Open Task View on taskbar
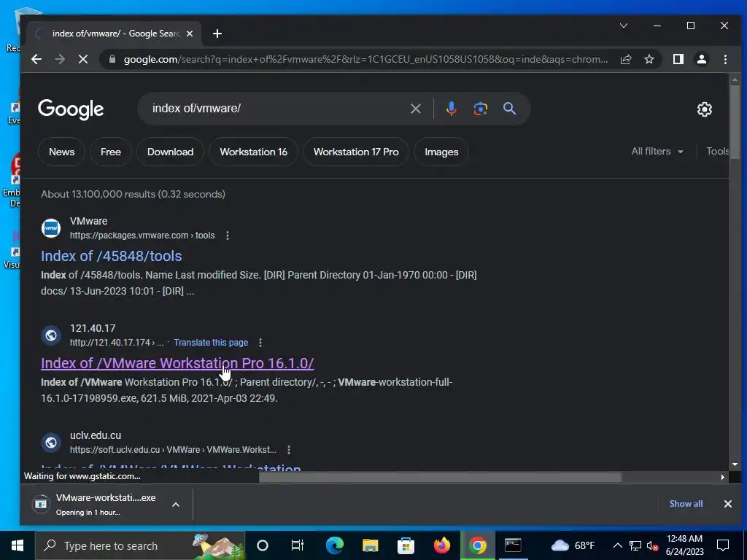747x560 pixels. [x=298, y=545]
